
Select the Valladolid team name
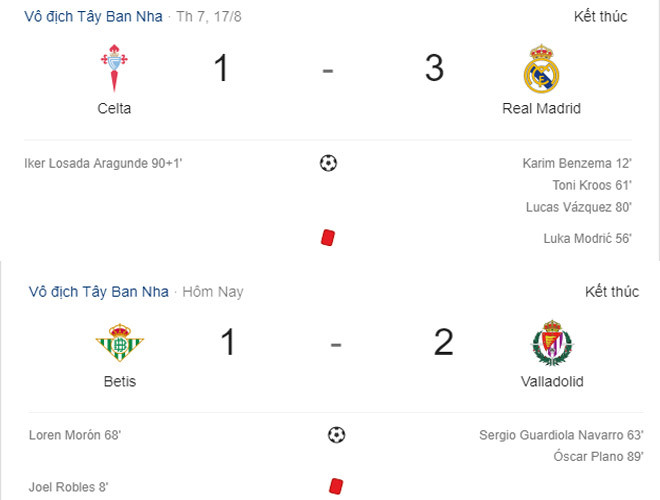(x=552, y=381)
